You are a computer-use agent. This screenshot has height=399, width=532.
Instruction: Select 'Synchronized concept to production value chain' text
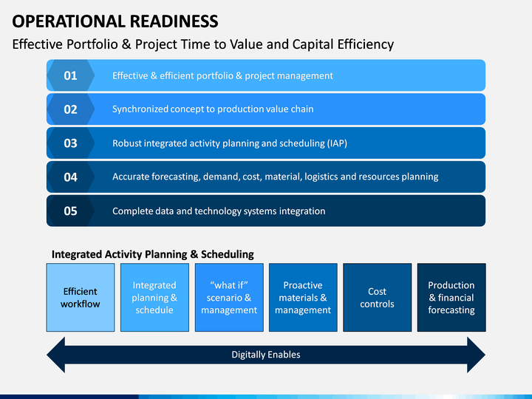213,109
